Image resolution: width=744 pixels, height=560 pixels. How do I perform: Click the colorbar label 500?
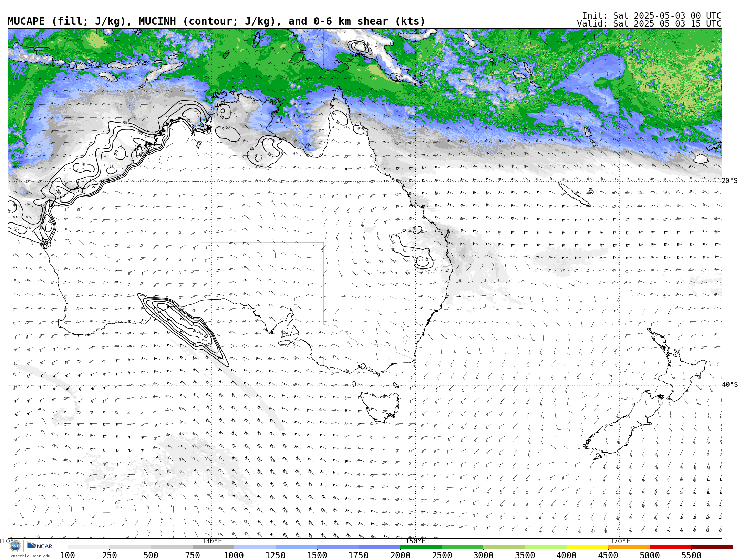151,556
